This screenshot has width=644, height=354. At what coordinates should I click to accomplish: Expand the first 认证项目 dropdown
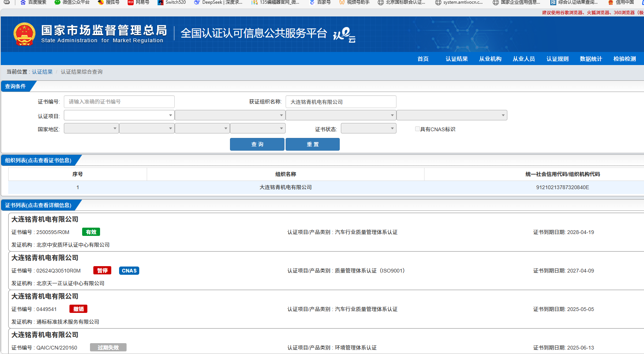point(119,116)
